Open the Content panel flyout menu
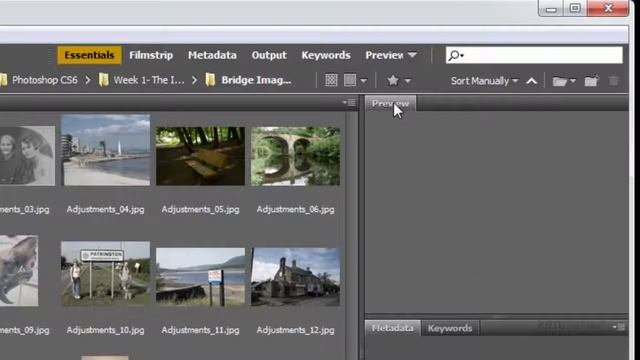This screenshot has height=360, width=640. pyautogui.click(x=349, y=102)
